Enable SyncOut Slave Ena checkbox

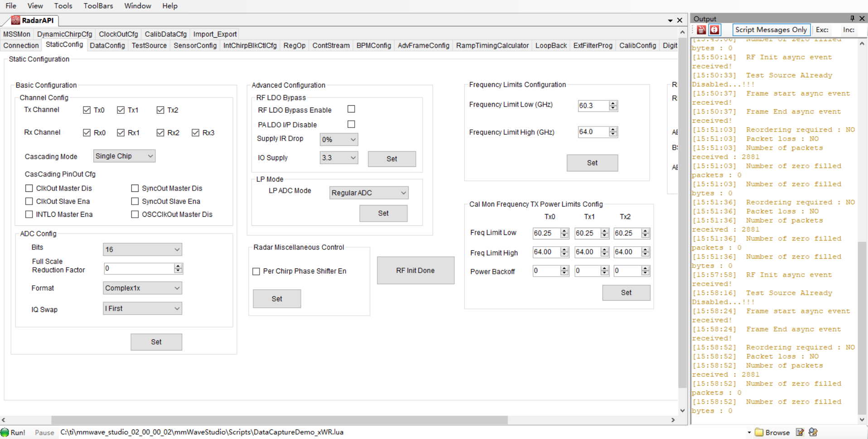click(135, 201)
